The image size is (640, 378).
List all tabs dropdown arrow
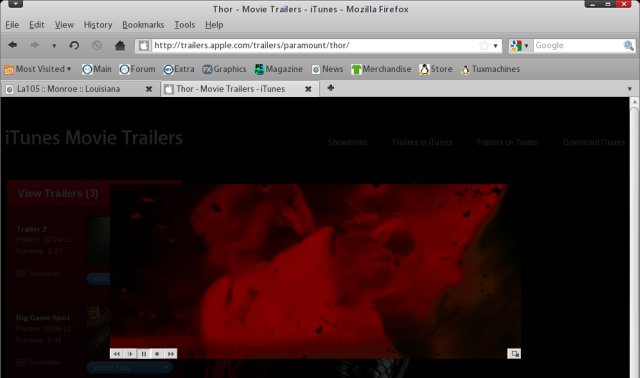point(629,89)
